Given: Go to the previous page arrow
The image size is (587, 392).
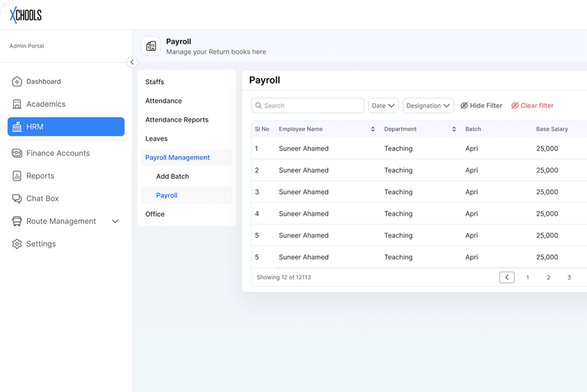Looking at the screenshot, I should 507,277.
